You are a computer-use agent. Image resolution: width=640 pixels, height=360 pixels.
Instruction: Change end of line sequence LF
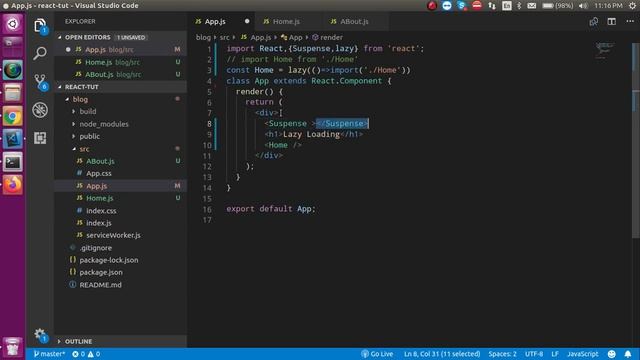(555, 354)
